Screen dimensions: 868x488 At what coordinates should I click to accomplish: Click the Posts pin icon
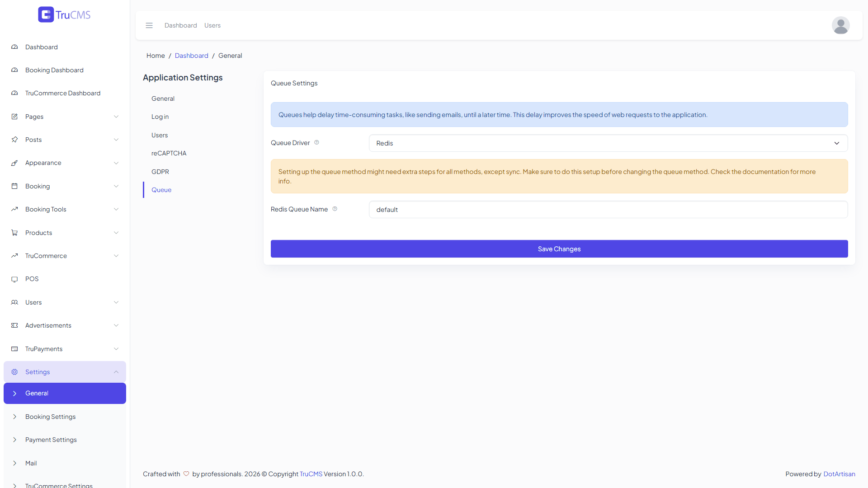coord(14,140)
